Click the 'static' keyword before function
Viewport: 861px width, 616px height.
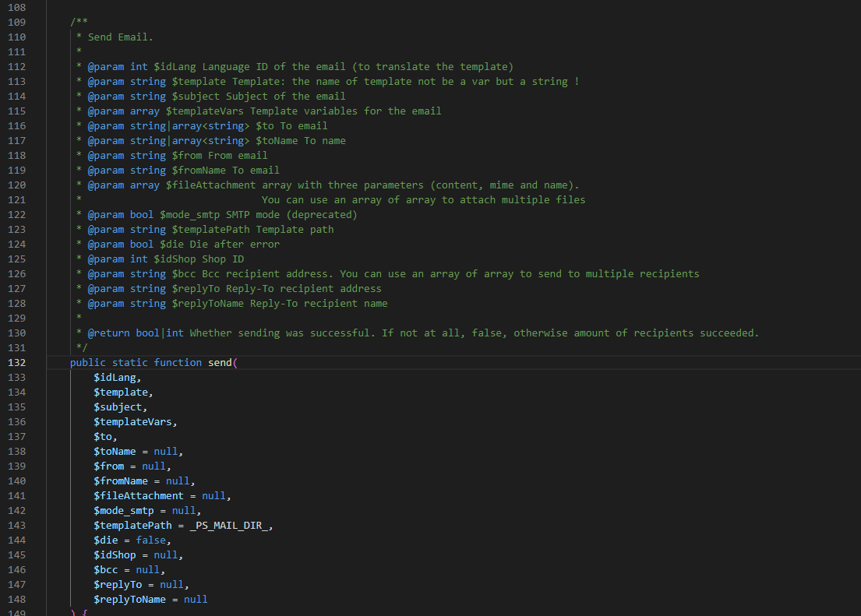pos(130,362)
